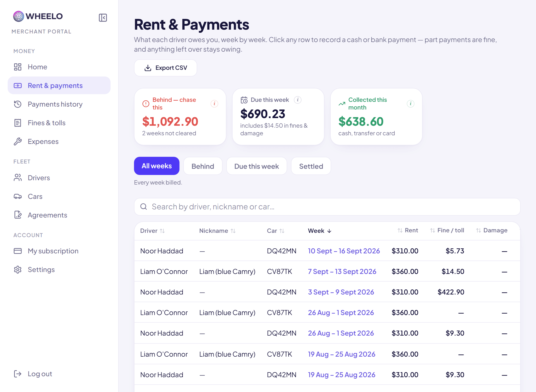This screenshot has height=392, width=536.
Task: Open Payments history page
Action: (59, 104)
